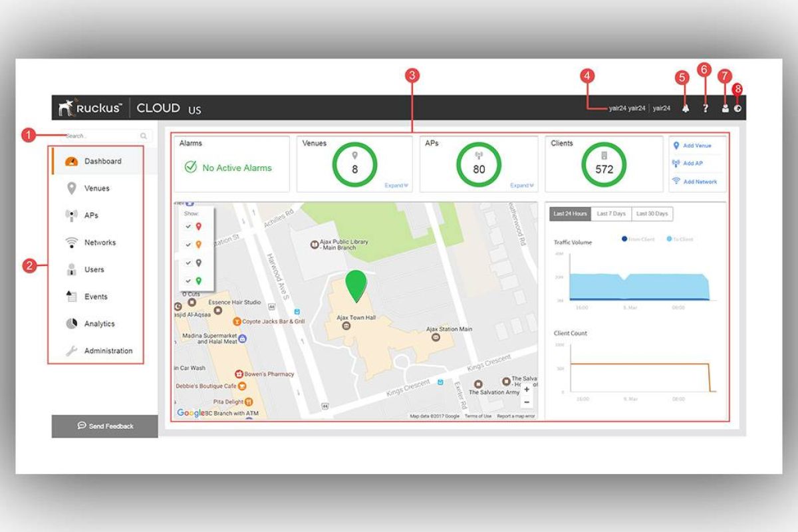Viewport: 798px width, 532px height.
Task: Click into the Search input field
Action: 100,136
